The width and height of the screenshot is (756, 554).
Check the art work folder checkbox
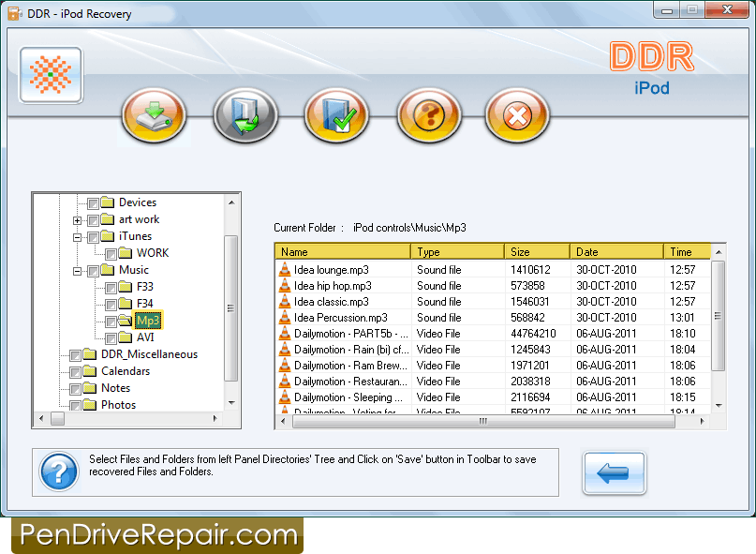point(93,220)
